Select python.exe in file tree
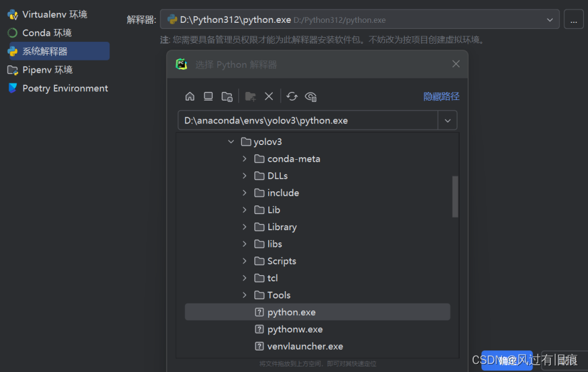The image size is (588, 372). pyautogui.click(x=317, y=312)
